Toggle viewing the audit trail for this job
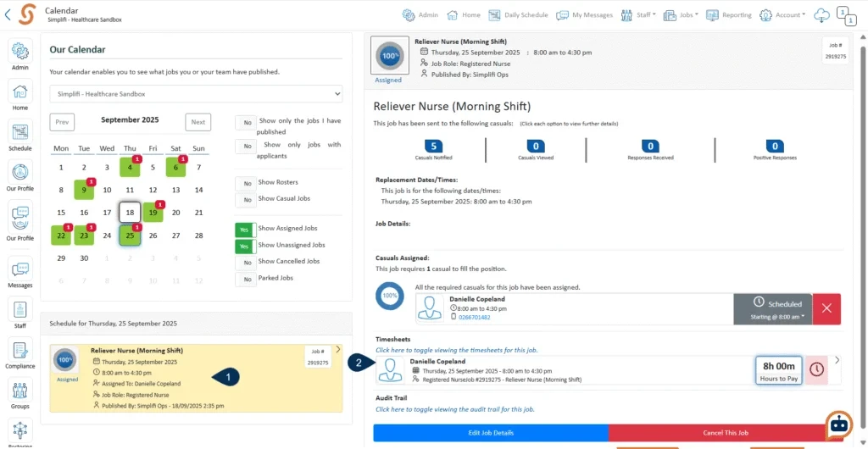This screenshot has width=868, height=449. [x=455, y=410]
